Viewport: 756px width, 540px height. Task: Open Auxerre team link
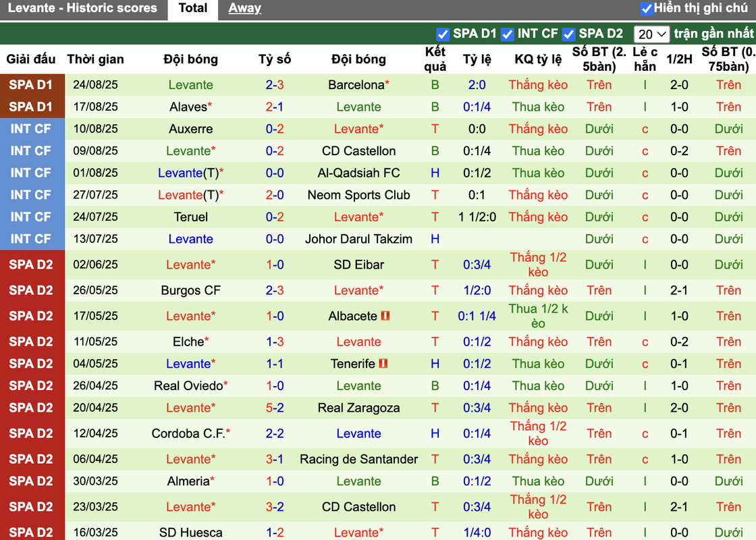pos(190,129)
